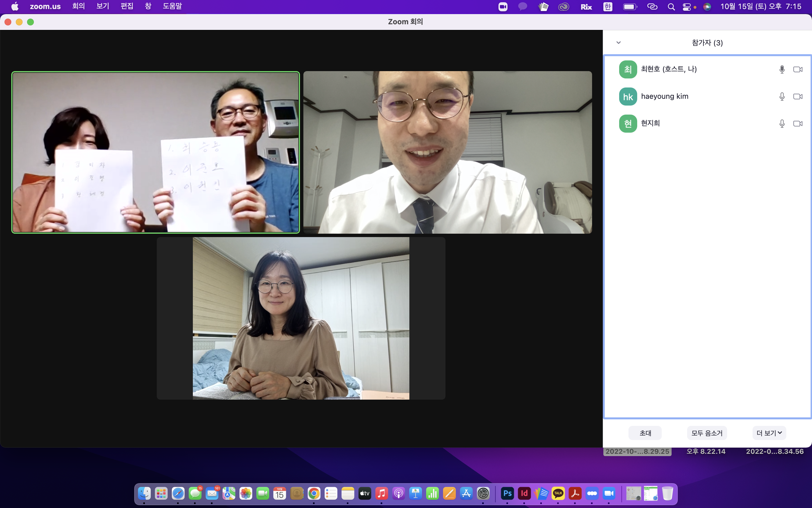Open Finder from the dock
The height and width of the screenshot is (508, 812).
144,493
